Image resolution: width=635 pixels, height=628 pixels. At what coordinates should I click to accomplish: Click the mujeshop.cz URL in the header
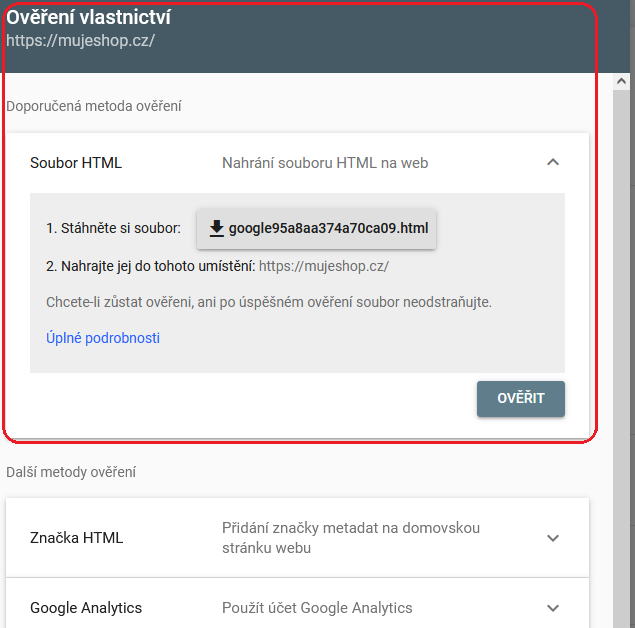pyautogui.click(x=80, y=41)
